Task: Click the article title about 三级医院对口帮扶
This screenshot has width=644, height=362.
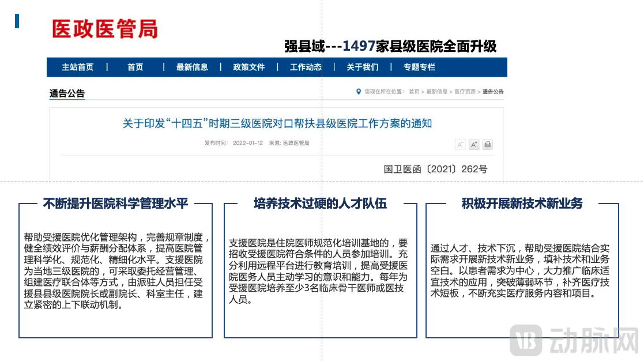Action: (277, 123)
